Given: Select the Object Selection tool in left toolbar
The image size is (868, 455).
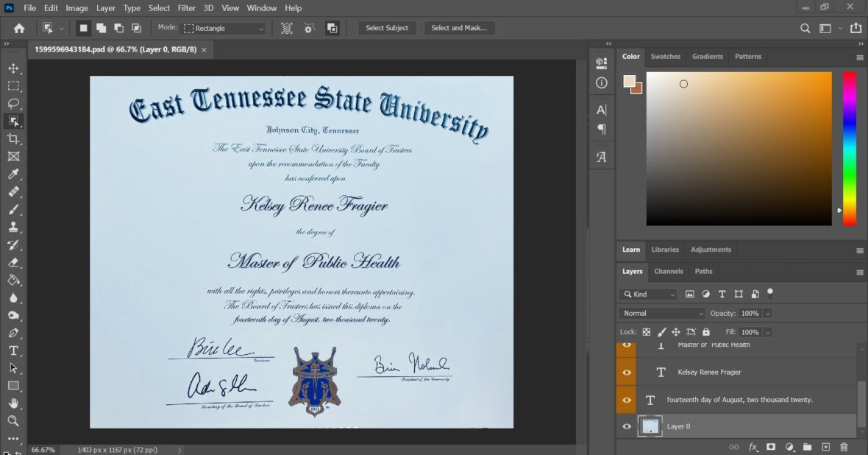Looking at the screenshot, I should [13, 121].
